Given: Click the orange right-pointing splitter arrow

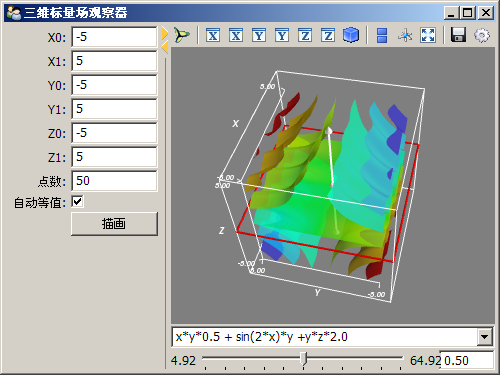Looking at the screenshot, I should tap(165, 33).
